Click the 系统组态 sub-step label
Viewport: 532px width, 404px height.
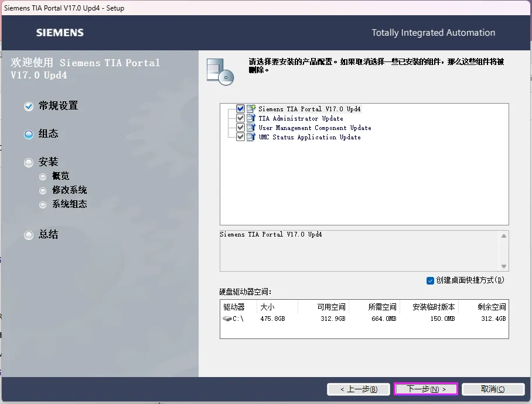click(69, 204)
